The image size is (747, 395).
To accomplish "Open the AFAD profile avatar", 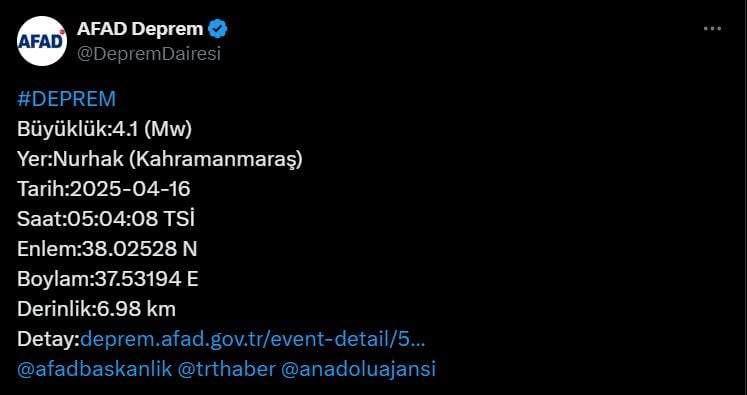I will coord(41,41).
